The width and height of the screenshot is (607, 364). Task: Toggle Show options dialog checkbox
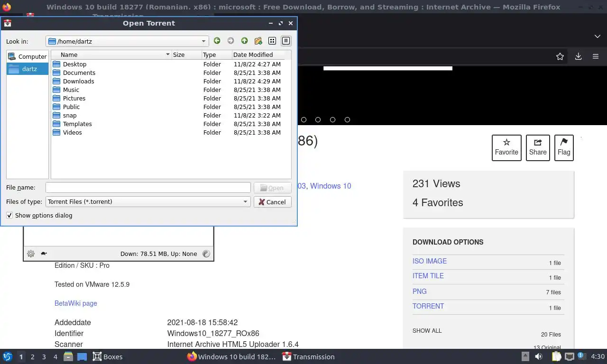[x=9, y=215]
